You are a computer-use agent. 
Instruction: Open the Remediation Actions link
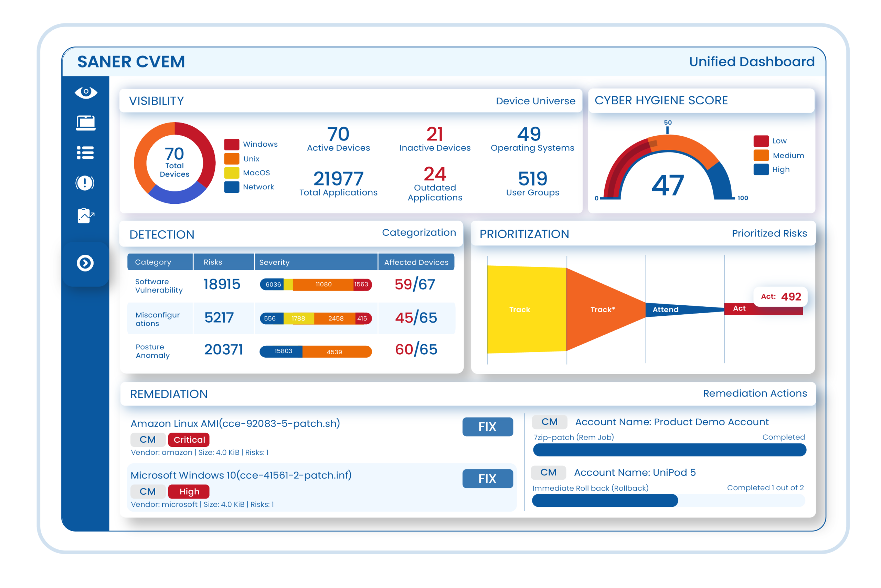tap(755, 393)
